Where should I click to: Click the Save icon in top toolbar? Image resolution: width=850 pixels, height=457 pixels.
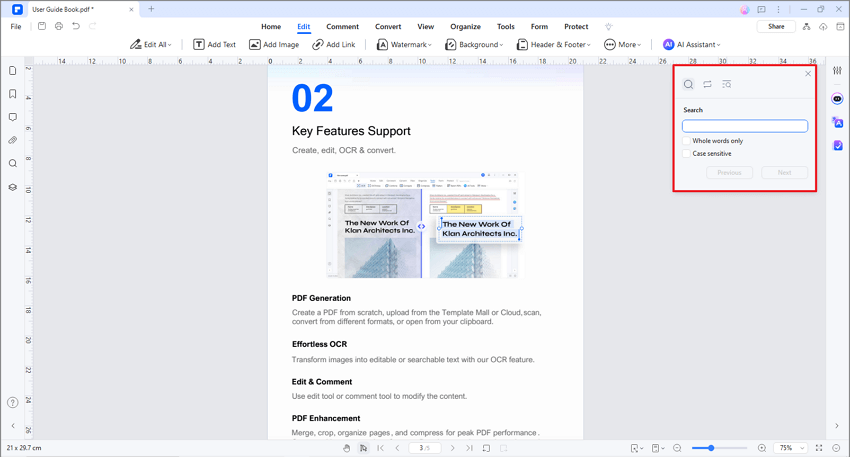(x=42, y=26)
